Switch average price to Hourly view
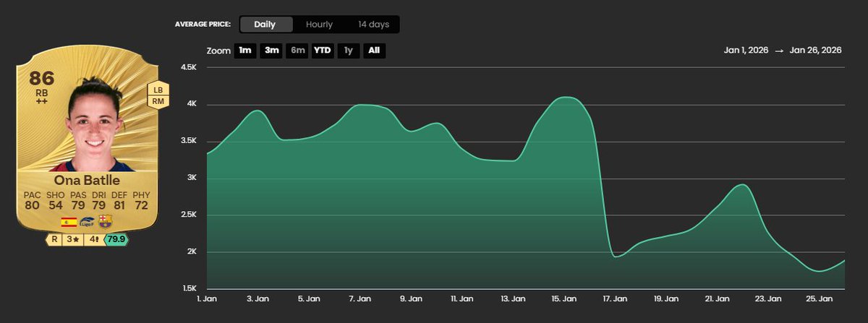The width and height of the screenshot is (868, 323). (x=319, y=25)
